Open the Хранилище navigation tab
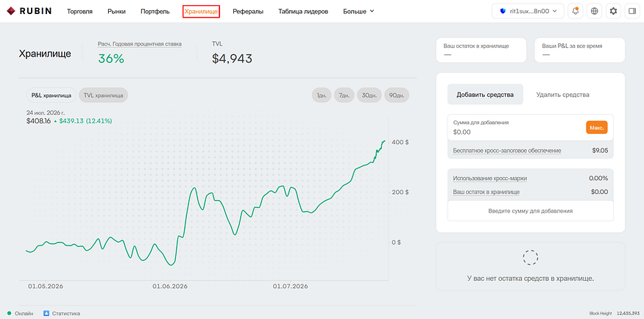 click(201, 12)
